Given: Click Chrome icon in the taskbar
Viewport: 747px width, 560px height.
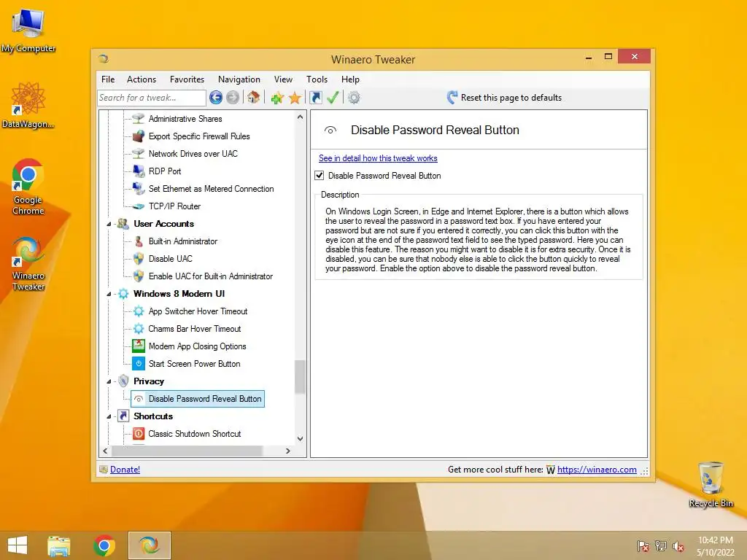Looking at the screenshot, I should point(104,545).
